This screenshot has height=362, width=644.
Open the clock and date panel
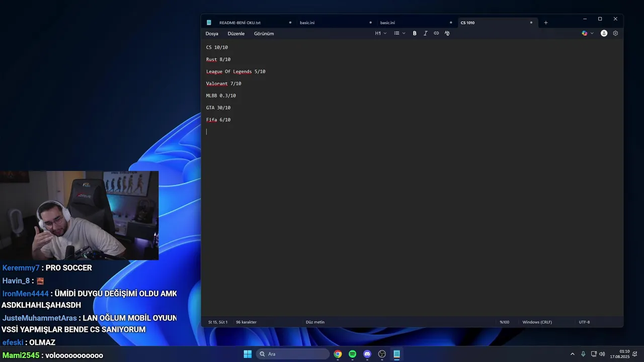coord(620,354)
